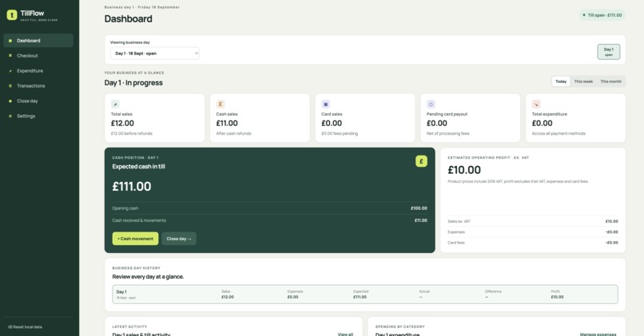Image resolution: width=644 pixels, height=336 pixels.
Task: Click the Pending card payout £0.00 value
Action: 436,123
